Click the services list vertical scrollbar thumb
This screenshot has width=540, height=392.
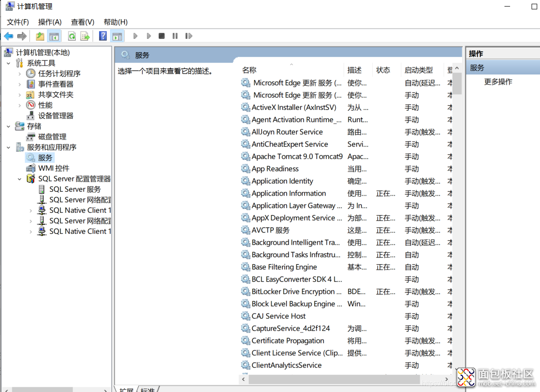[x=457, y=84]
